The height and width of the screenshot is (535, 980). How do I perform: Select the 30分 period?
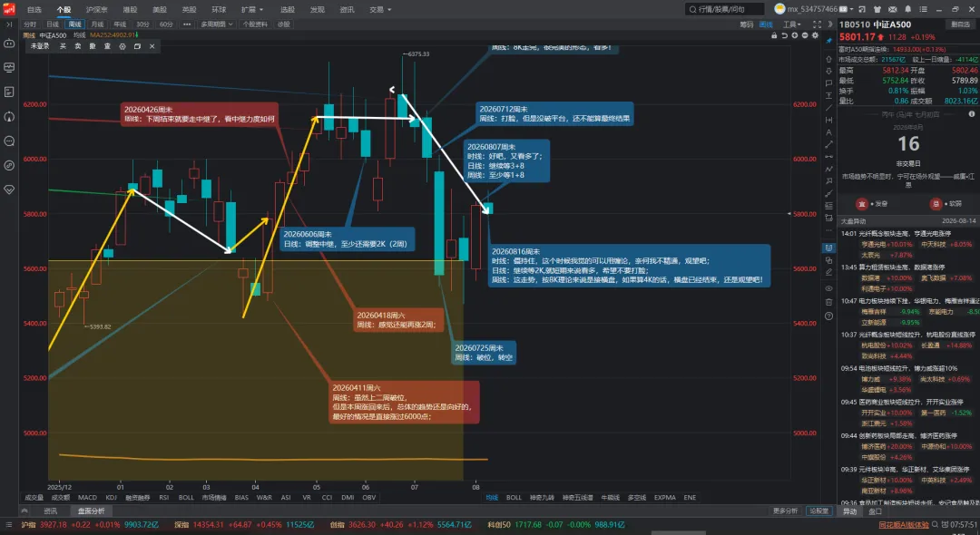tap(143, 24)
